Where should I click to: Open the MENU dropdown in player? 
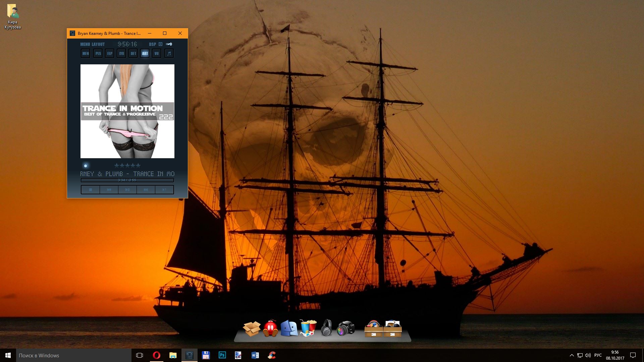(x=85, y=44)
